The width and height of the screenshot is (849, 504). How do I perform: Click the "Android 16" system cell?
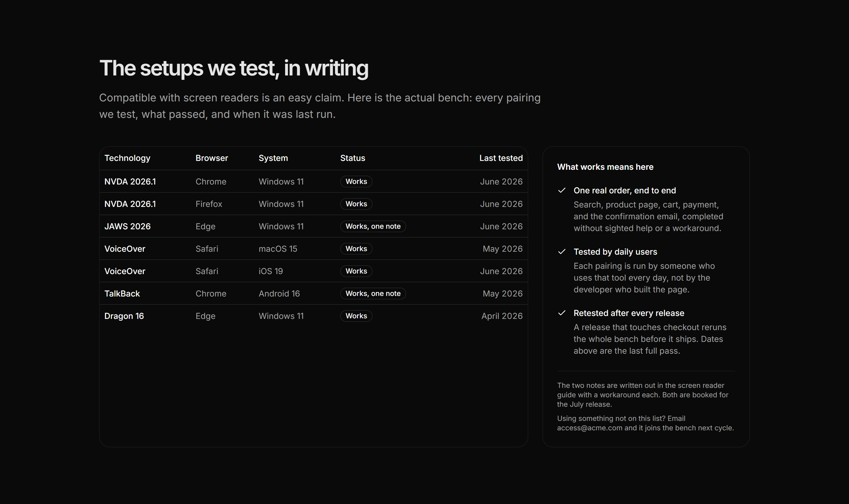(x=279, y=294)
